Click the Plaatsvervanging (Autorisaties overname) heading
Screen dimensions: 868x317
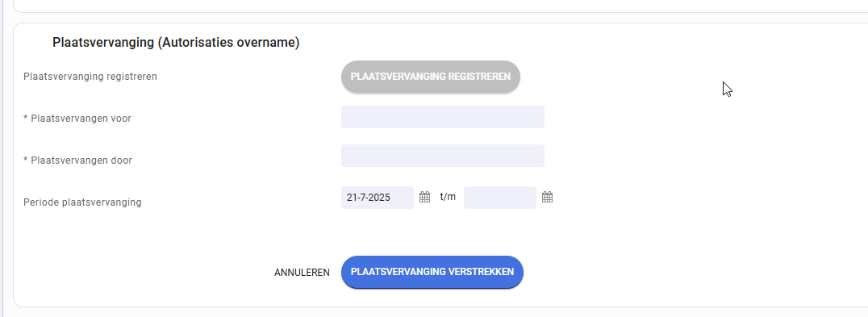coord(176,43)
